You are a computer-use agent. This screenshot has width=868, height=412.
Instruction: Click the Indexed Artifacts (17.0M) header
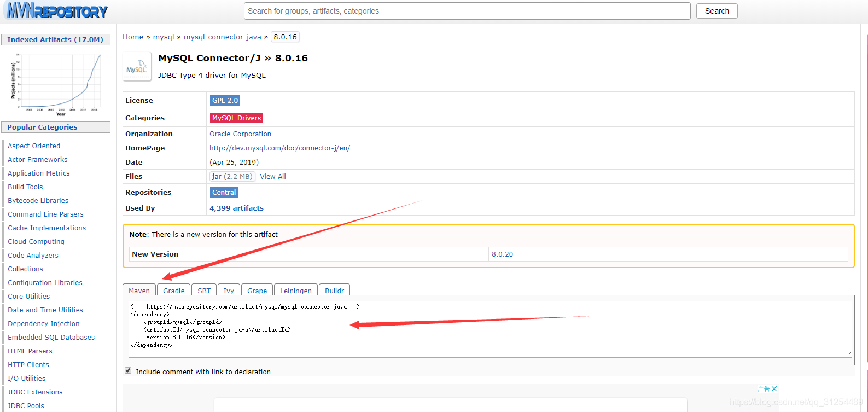(55, 40)
